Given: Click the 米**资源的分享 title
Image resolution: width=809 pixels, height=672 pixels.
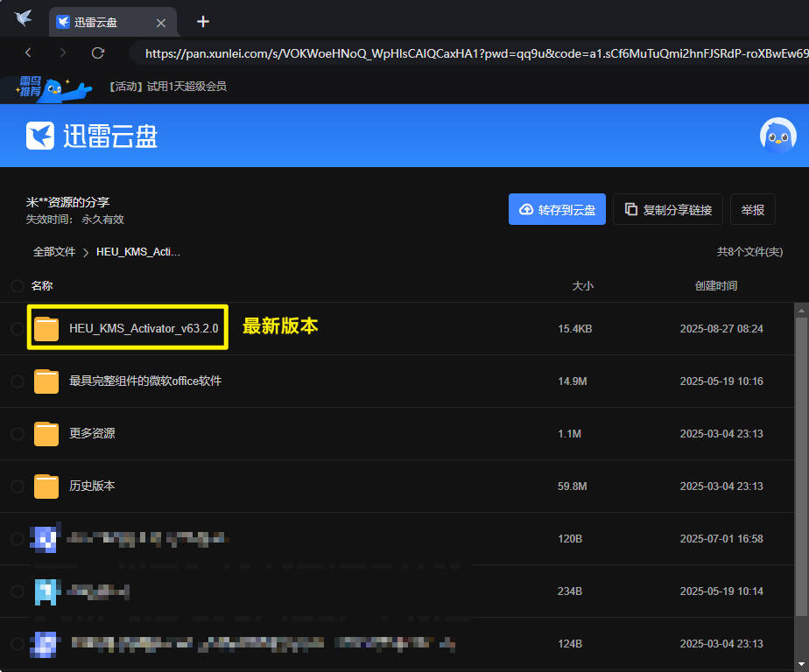Looking at the screenshot, I should coord(67,202).
